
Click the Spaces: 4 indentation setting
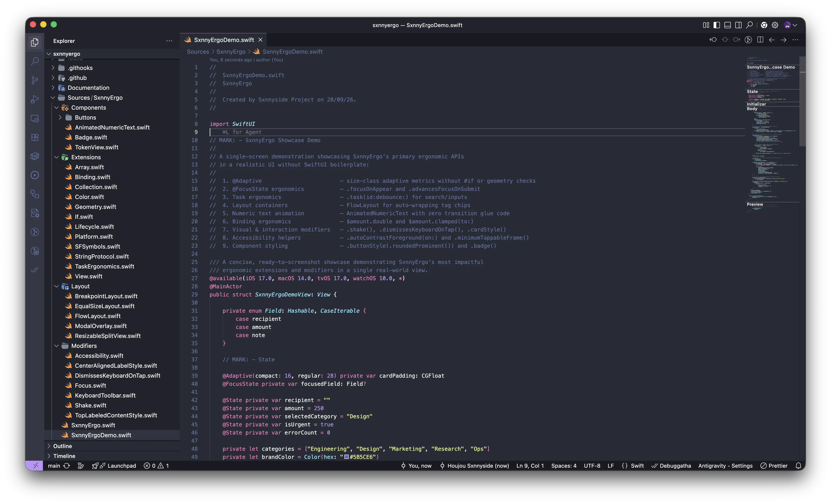pyautogui.click(x=564, y=466)
